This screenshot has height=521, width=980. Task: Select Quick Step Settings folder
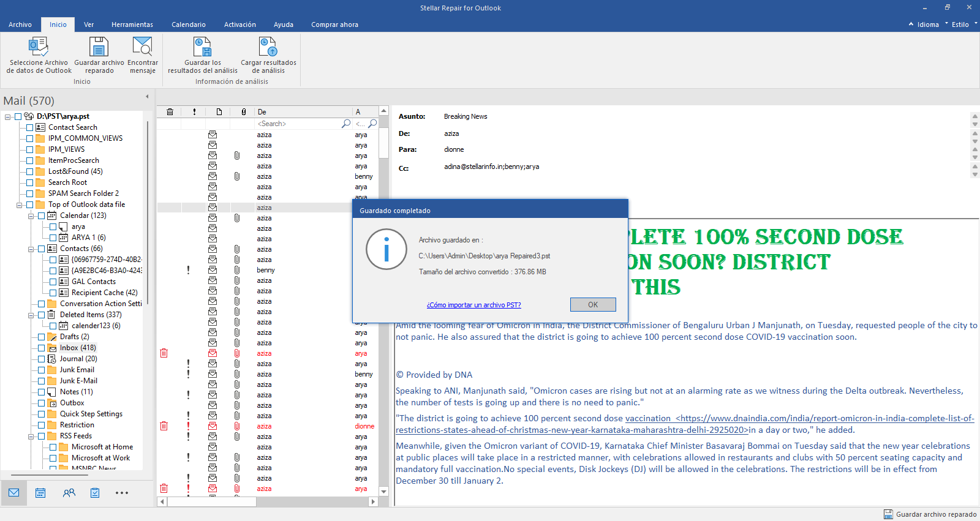(91, 414)
